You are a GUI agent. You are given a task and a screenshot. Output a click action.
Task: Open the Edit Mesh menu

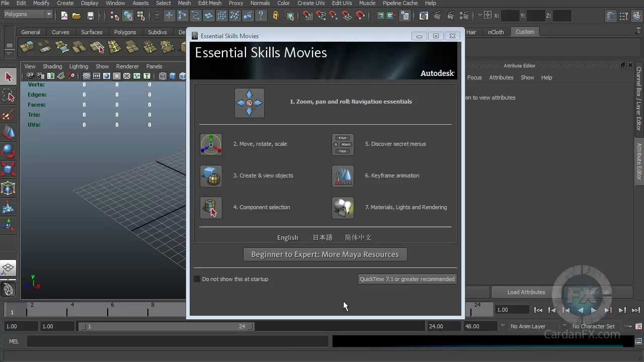pos(210,3)
